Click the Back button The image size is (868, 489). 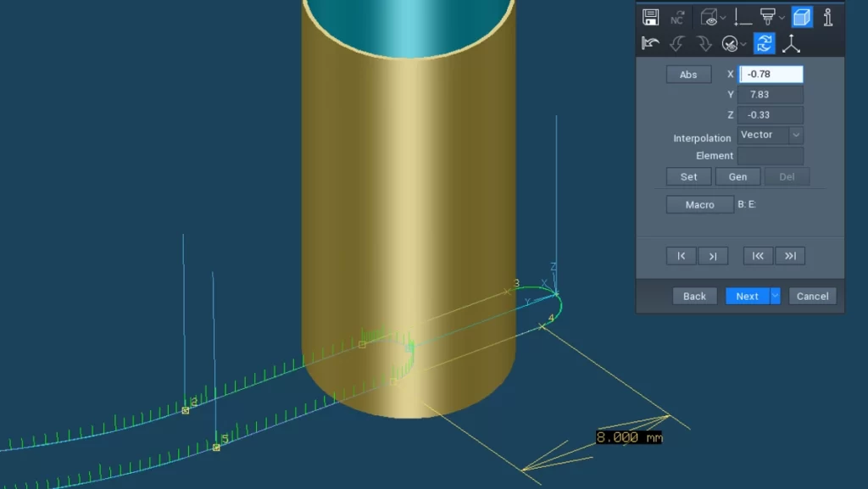(x=694, y=297)
